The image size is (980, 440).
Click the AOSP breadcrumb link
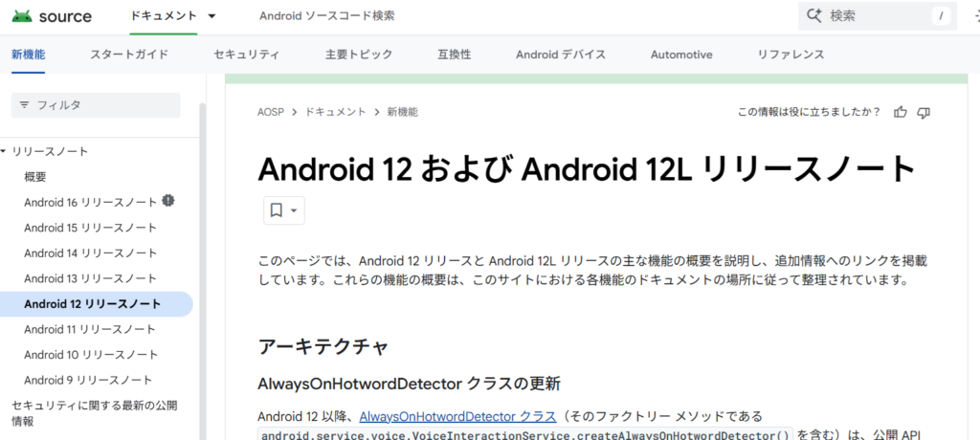tap(272, 112)
